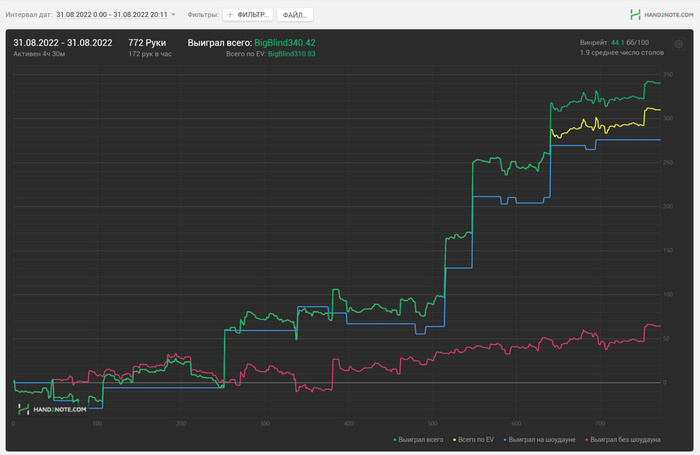Screen dimensions: 700x455
Task: Click the Активен 4ч 30м text
Action: pos(39,54)
